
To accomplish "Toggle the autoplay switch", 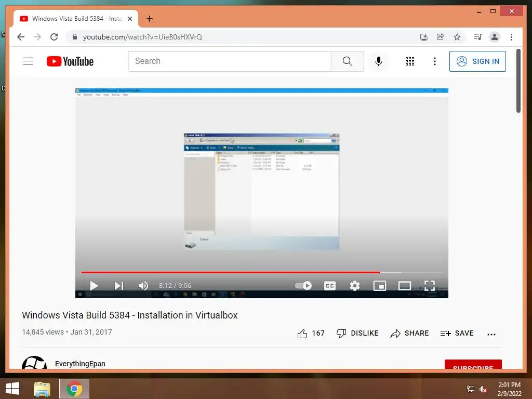I will (303, 286).
